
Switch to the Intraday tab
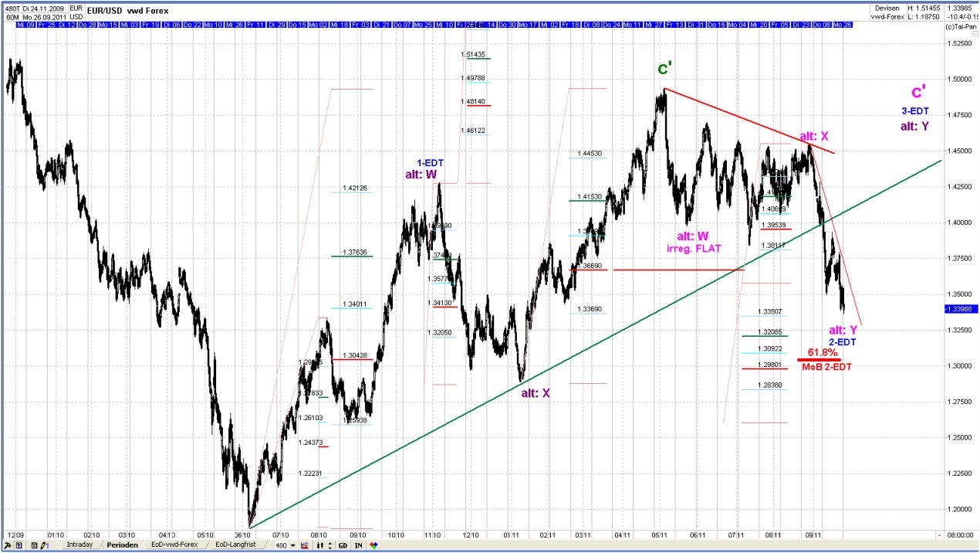pos(80,544)
